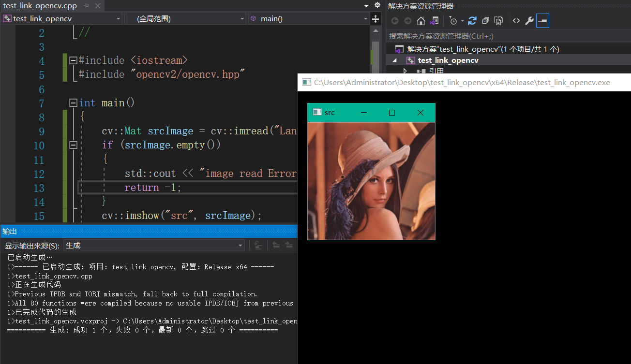Click the 输出 panel title bar
This screenshot has width=631, height=364.
[148, 232]
